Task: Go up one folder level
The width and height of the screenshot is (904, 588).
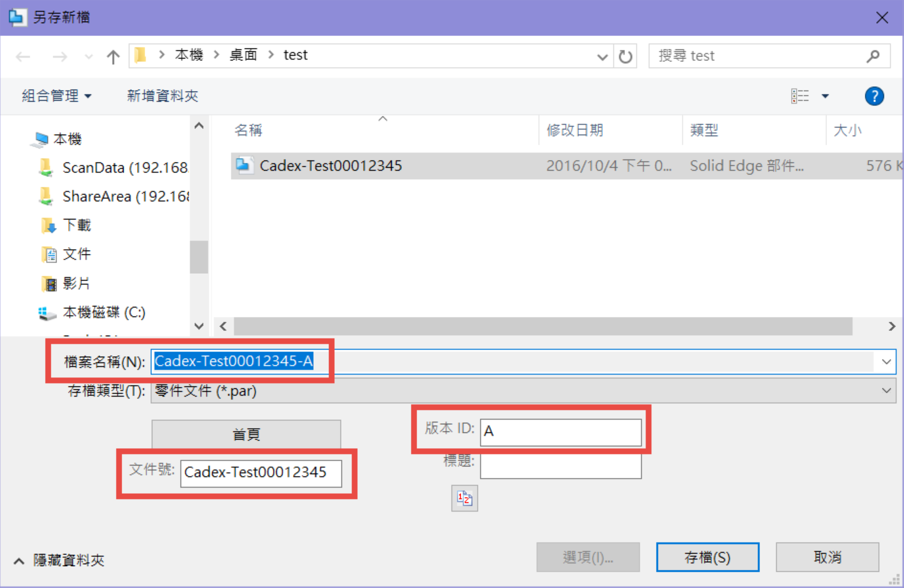Action: (x=113, y=57)
